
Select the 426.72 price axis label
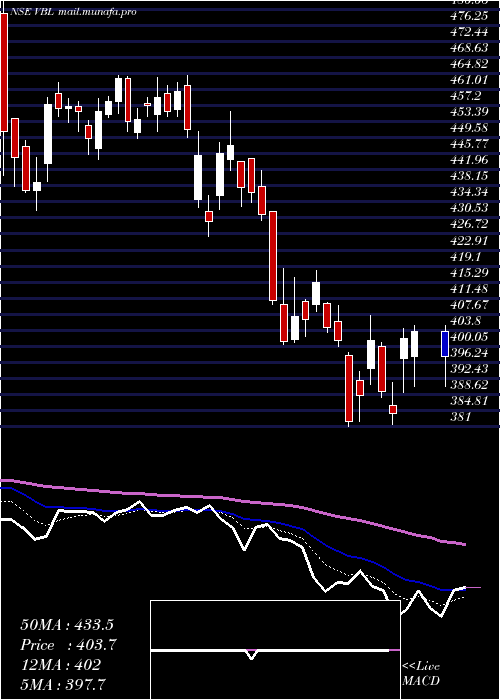pos(470,224)
